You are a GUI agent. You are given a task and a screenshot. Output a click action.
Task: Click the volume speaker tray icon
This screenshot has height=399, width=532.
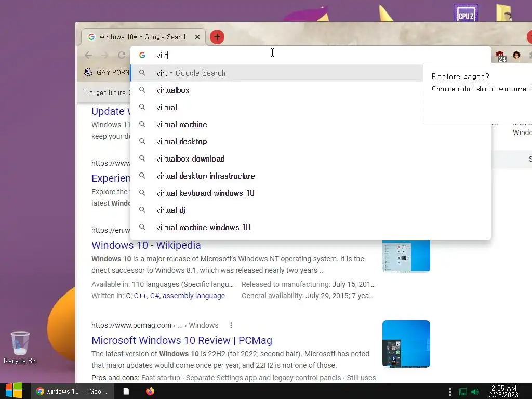[475, 392]
